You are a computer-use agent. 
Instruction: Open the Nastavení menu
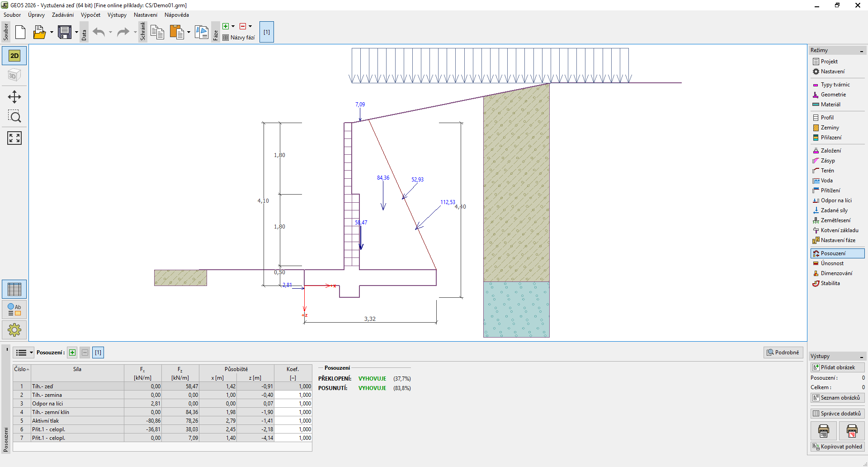pyautogui.click(x=145, y=15)
